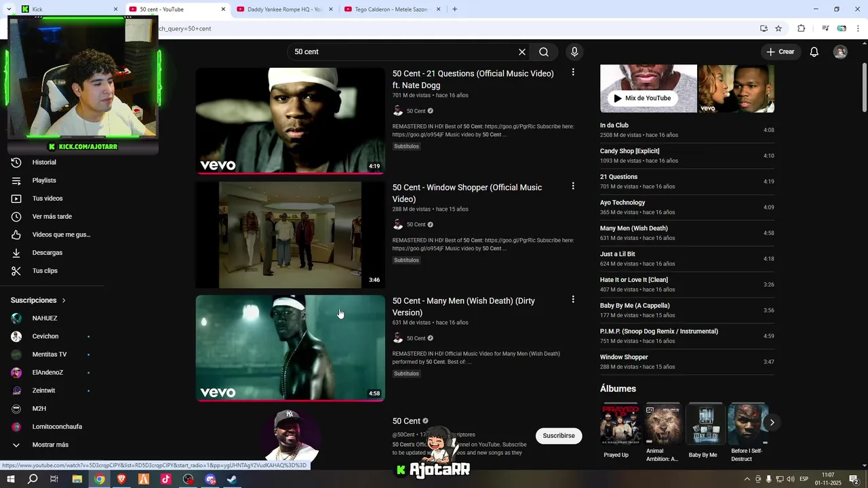Bookmark this page with star icon
Screen dimensions: 868x488
tap(778, 28)
